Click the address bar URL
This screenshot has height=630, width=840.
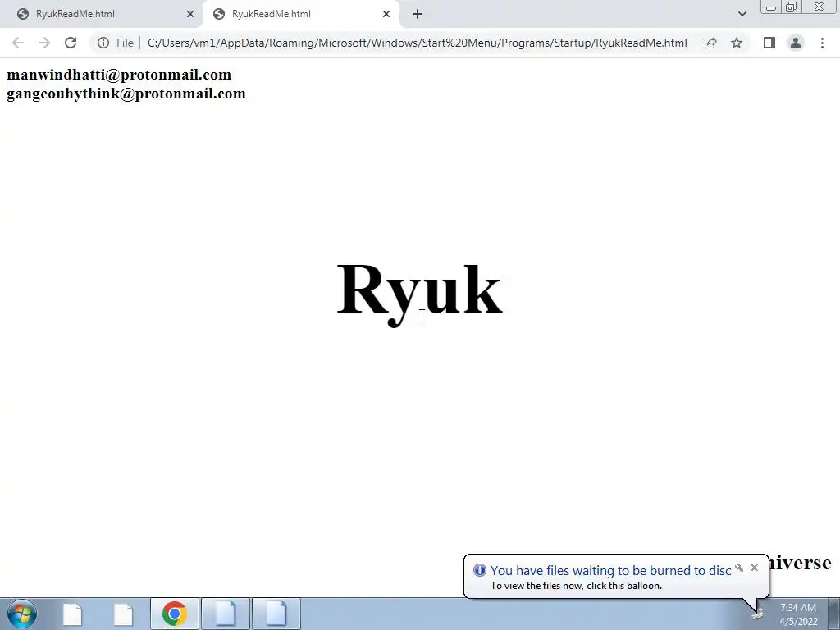[x=417, y=43]
